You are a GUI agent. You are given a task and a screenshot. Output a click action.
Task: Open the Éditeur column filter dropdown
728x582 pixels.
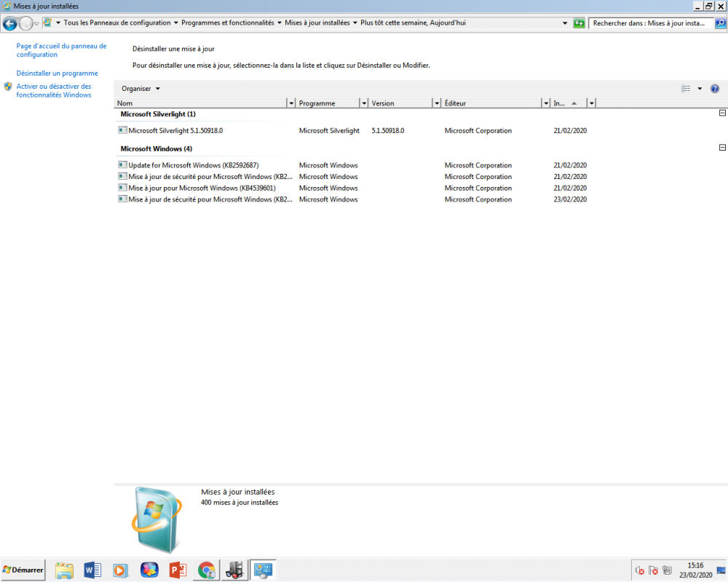point(546,103)
